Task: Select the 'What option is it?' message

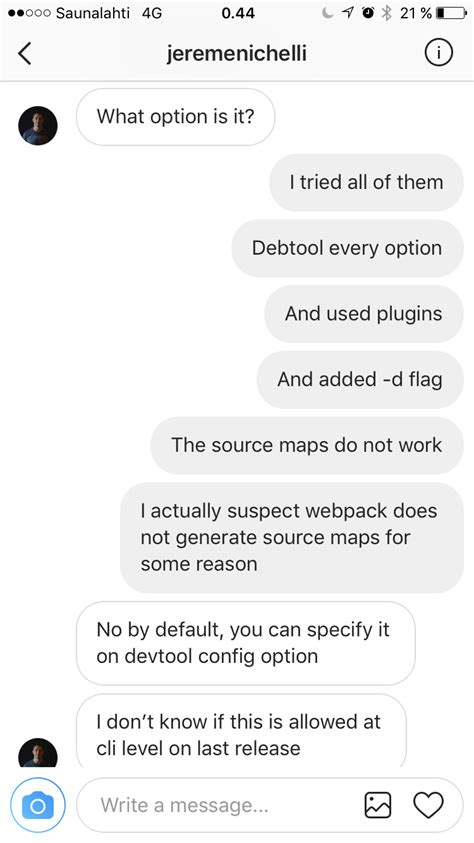Action: coord(175,117)
